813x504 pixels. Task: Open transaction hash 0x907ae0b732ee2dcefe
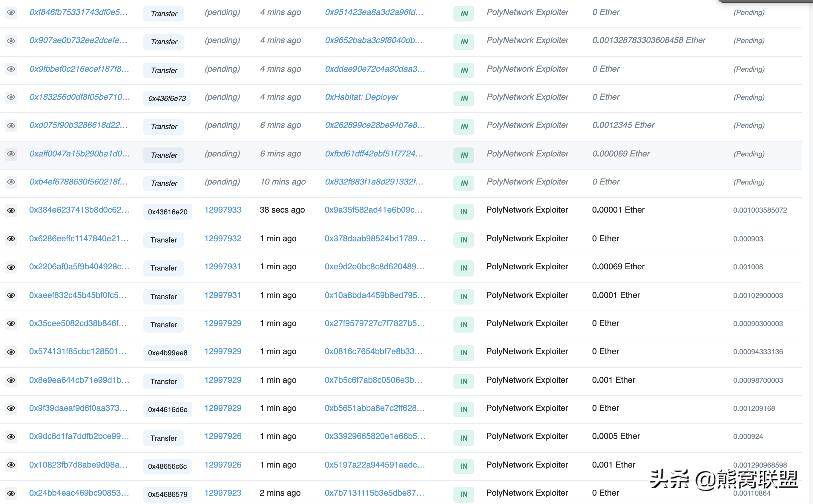79,40
